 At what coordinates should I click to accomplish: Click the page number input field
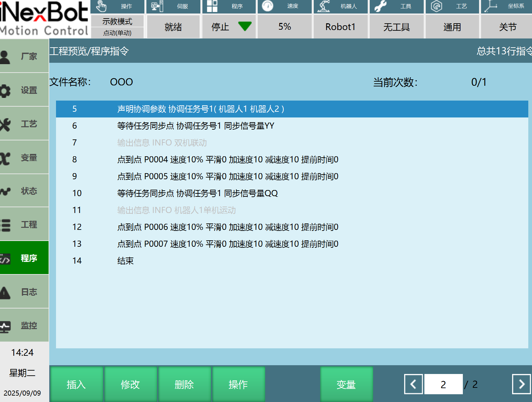[x=443, y=384]
